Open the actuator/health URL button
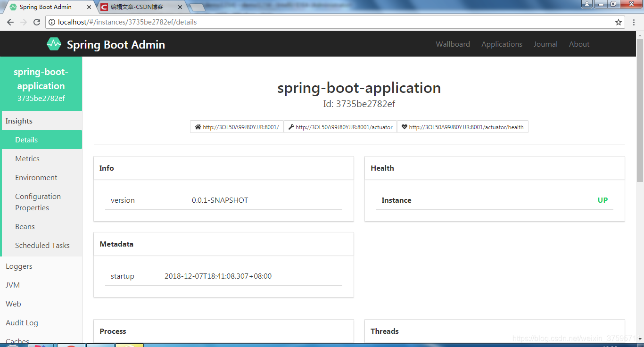 [462, 127]
